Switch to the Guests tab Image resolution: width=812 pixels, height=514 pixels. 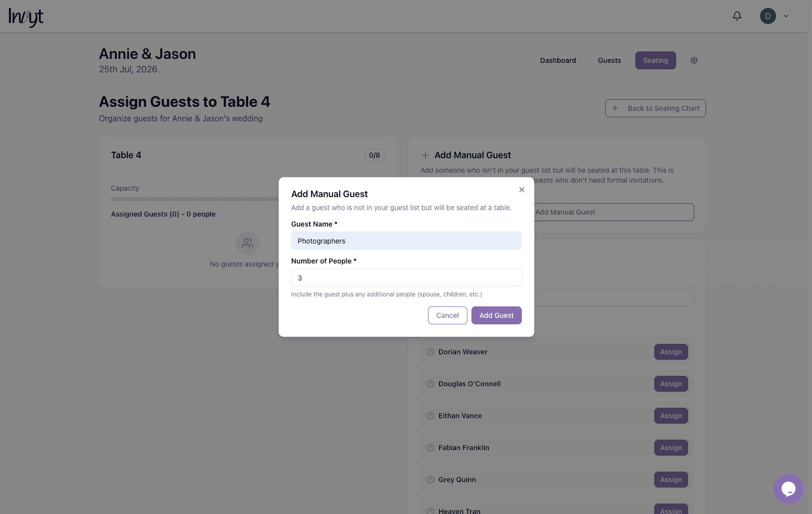click(x=609, y=60)
